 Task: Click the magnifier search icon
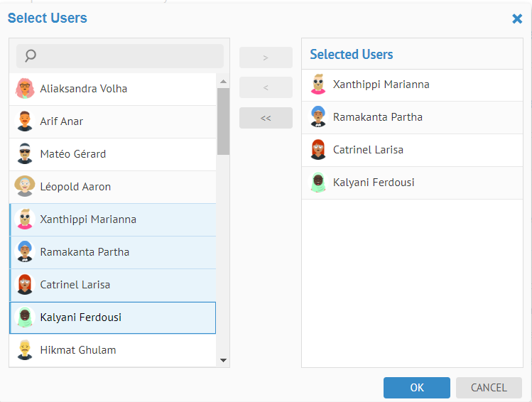tap(31, 56)
